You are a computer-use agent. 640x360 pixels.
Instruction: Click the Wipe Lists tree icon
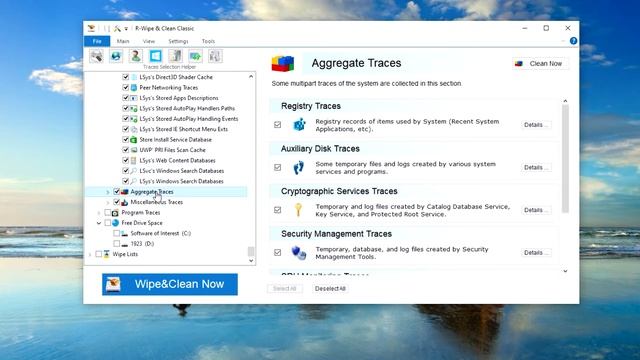(x=107, y=254)
